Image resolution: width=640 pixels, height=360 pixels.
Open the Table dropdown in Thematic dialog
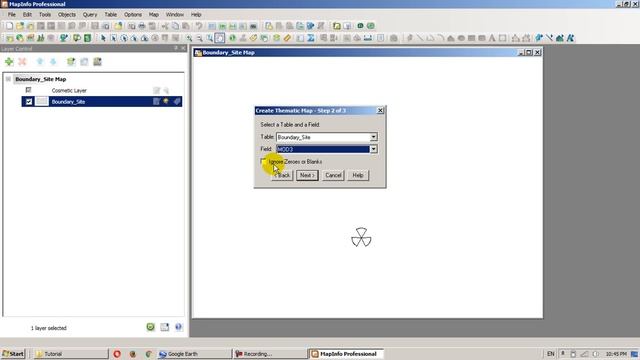point(373,137)
